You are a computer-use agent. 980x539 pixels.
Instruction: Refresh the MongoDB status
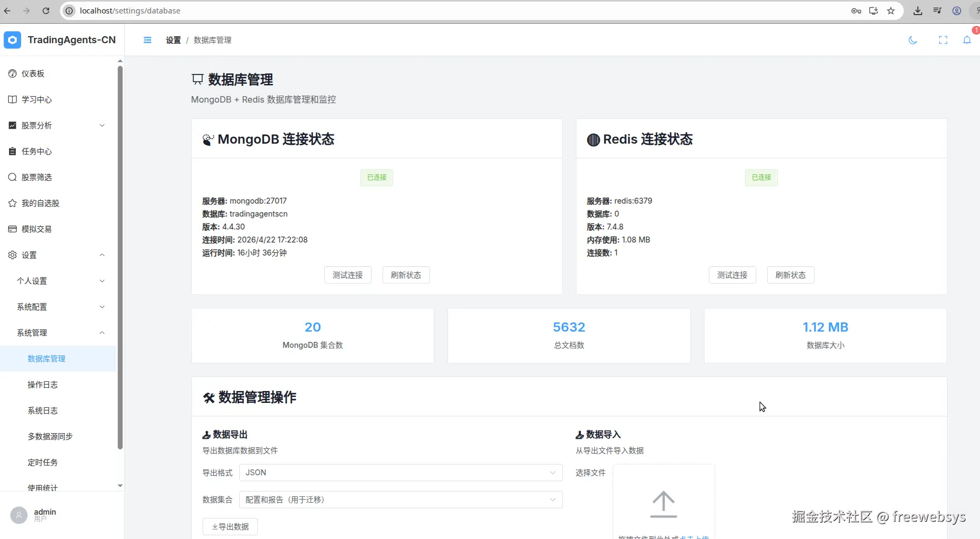click(406, 275)
